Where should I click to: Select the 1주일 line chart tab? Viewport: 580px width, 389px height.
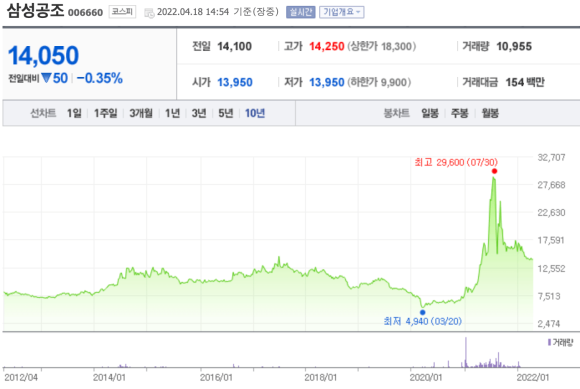point(105,113)
